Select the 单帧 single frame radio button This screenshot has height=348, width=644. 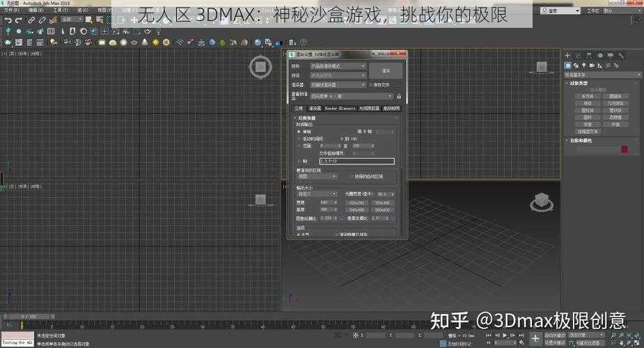tap(299, 132)
